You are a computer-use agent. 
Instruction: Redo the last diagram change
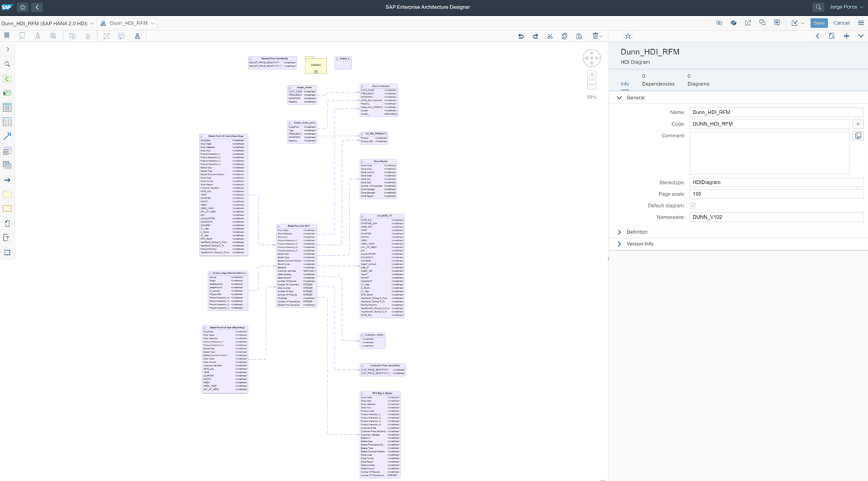point(535,35)
